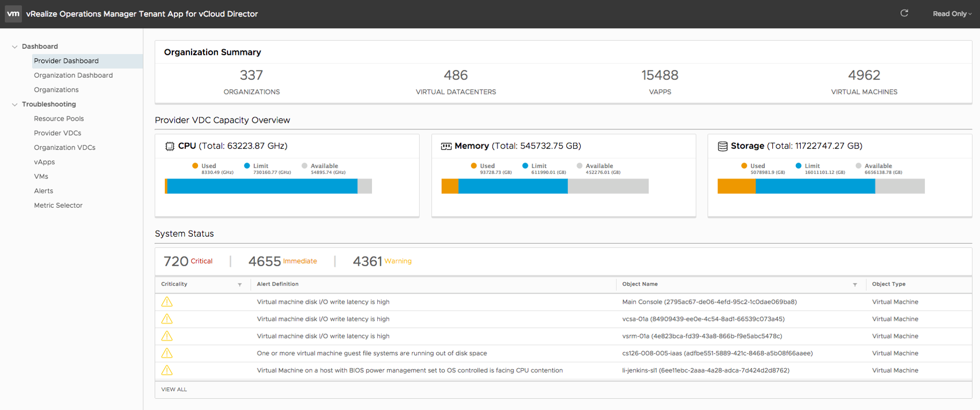Sort by Object Type column header
The image size is (980, 410).
pos(889,284)
